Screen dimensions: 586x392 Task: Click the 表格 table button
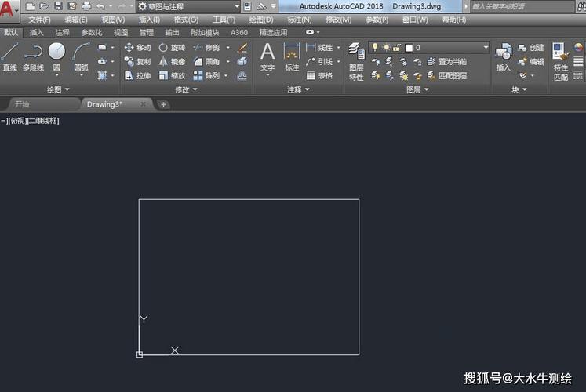pyautogui.click(x=319, y=75)
